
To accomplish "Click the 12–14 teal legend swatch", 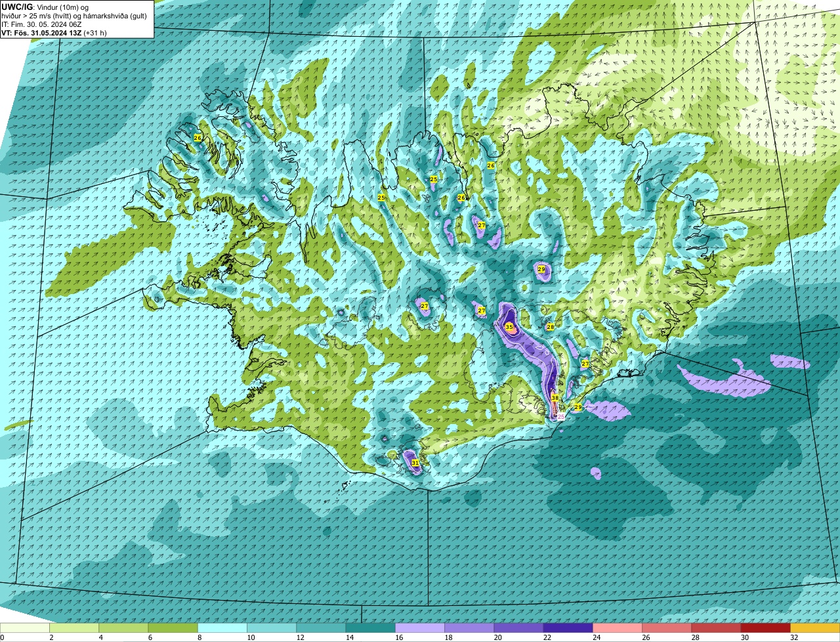I will [321, 628].
